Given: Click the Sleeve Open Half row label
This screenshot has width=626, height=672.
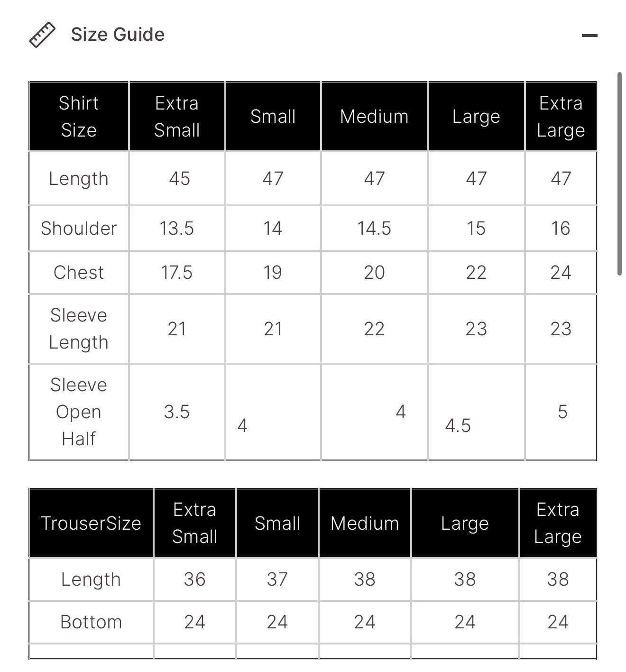Looking at the screenshot, I should [79, 412].
